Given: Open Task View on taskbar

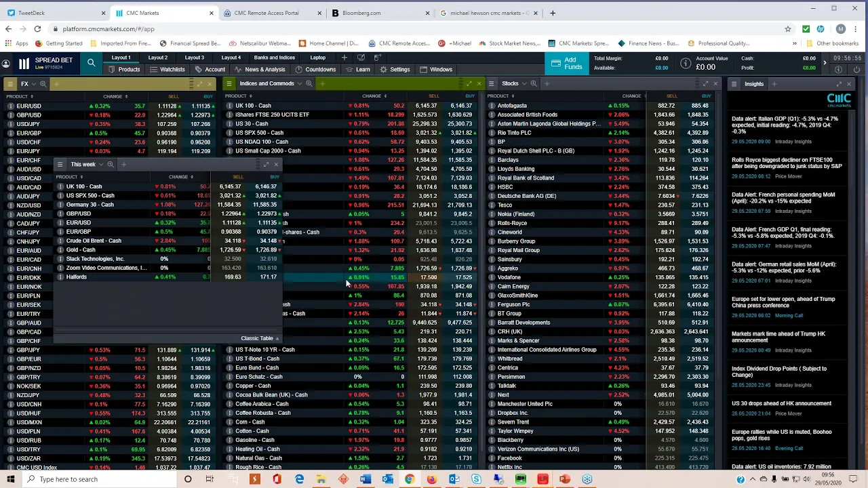Looking at the screenshot, I should click(210, 479).
